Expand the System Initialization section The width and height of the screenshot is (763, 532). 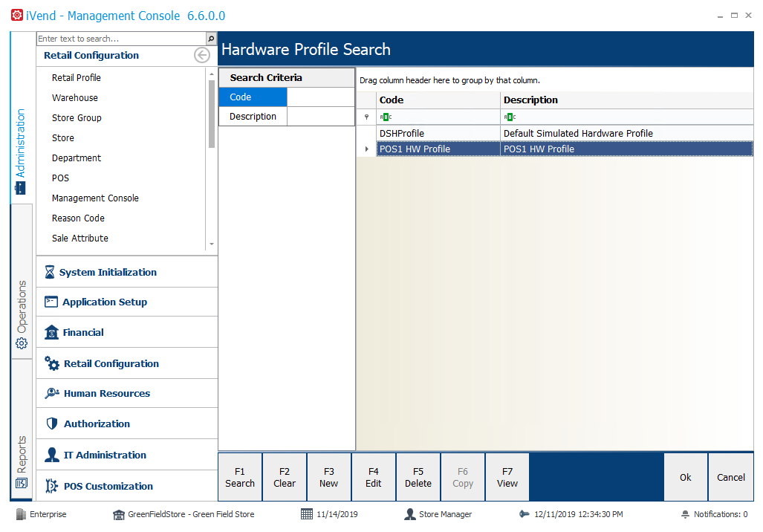pyautogui.click(x=127, y=272)
